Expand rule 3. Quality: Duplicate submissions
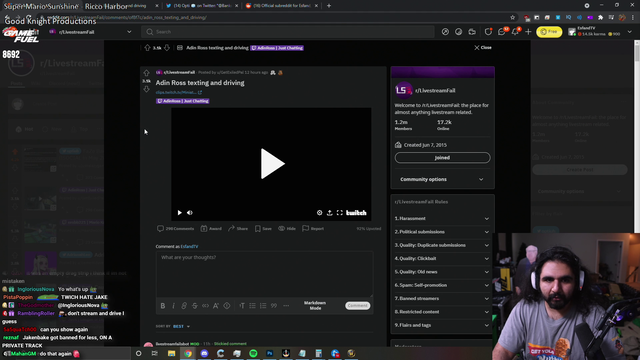 442,245
